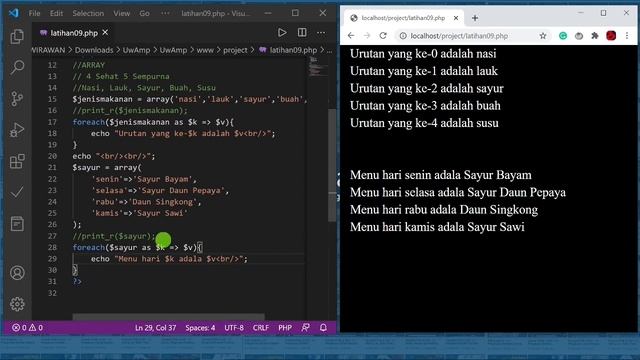The image size is (640, 360).
Task: Open the notebook-style icon in the activity bar
Action: pyautogui.click(x=17, y=224)
